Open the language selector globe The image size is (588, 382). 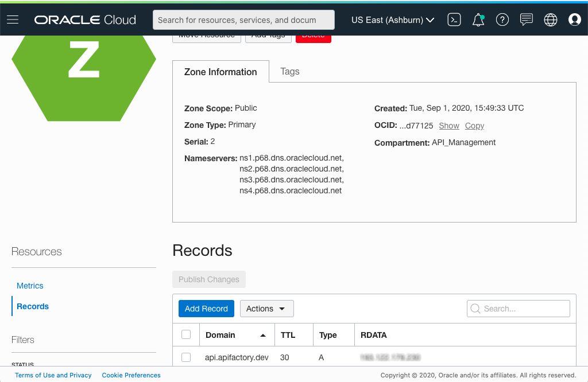pyautogui.click(x=550, y=20)
